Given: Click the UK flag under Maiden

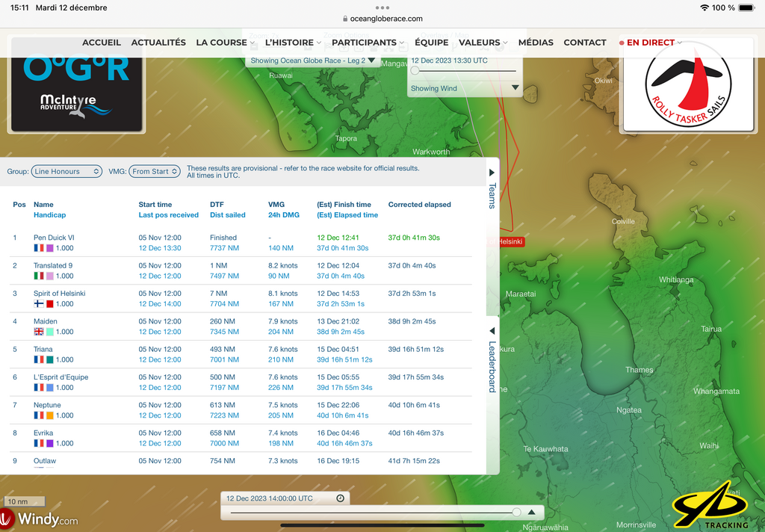Looking at the screenshot, I should click(39, 332).
